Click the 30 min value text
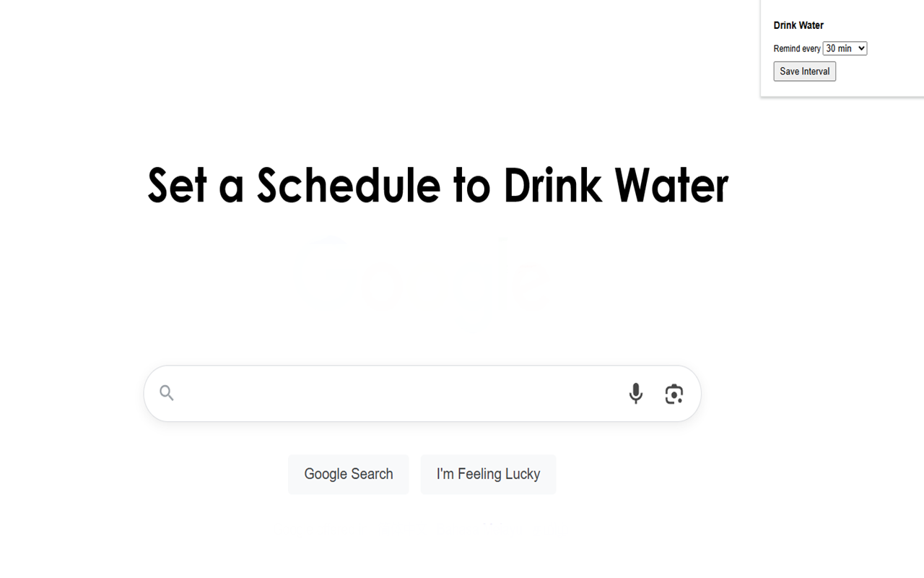The height and width of the screenshot is (578, 924). (x=837, y=48)
